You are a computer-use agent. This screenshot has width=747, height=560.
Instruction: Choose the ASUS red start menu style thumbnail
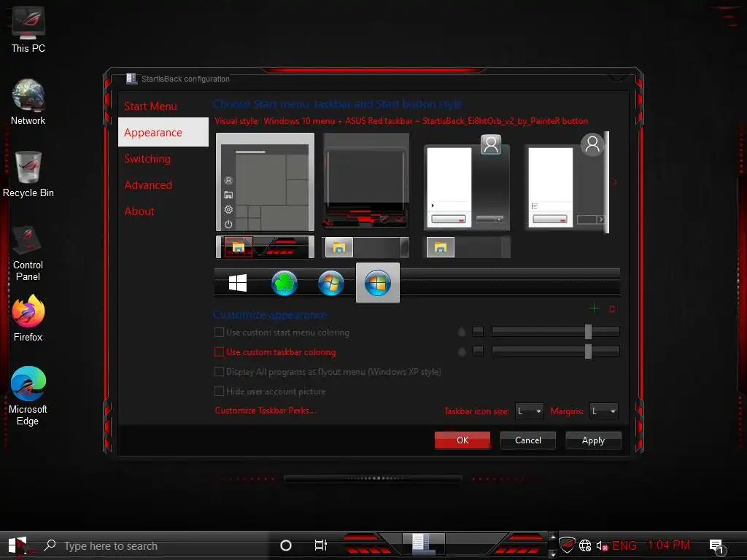point(365,182)
